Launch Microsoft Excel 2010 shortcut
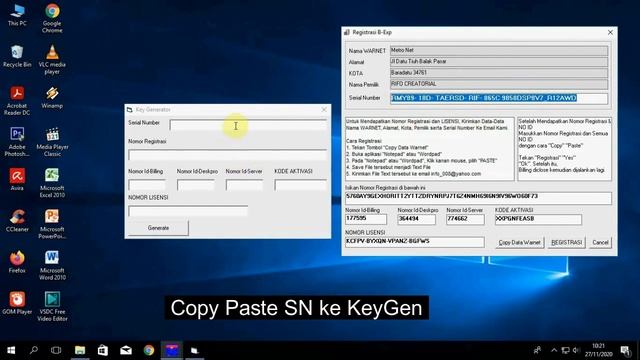 pyautogui.click(x=52, y=183)
